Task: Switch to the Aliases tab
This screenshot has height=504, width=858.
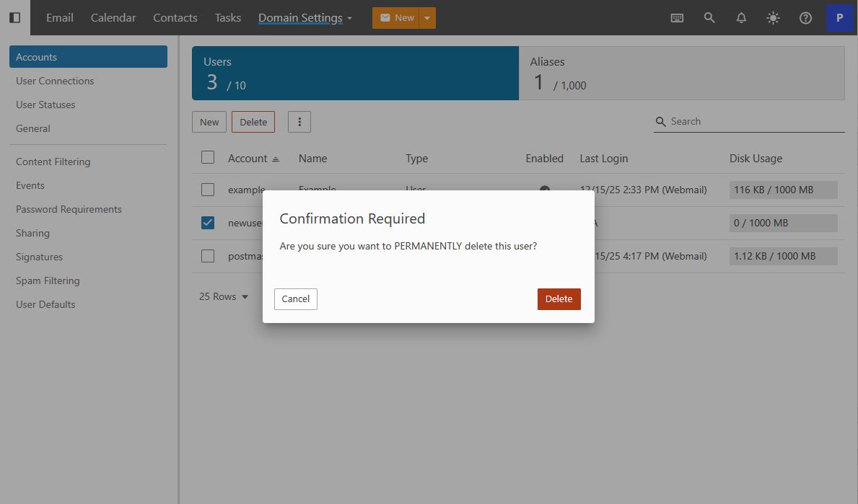Action: [681, 73]
